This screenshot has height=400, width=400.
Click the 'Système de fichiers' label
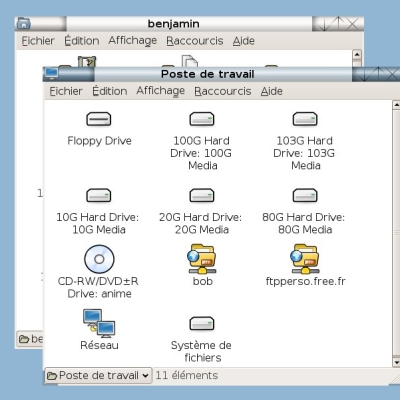click(201, 351)
